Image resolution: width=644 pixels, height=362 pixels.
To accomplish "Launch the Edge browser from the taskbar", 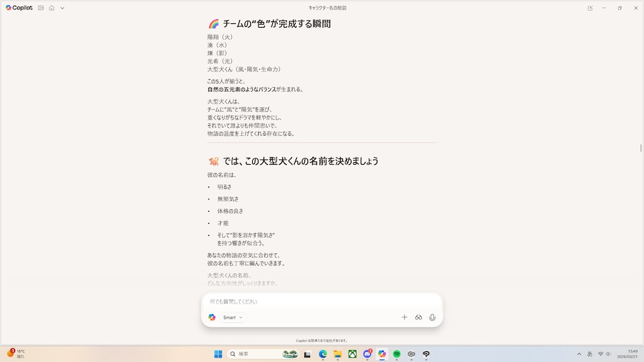I will tap(322, 354).
